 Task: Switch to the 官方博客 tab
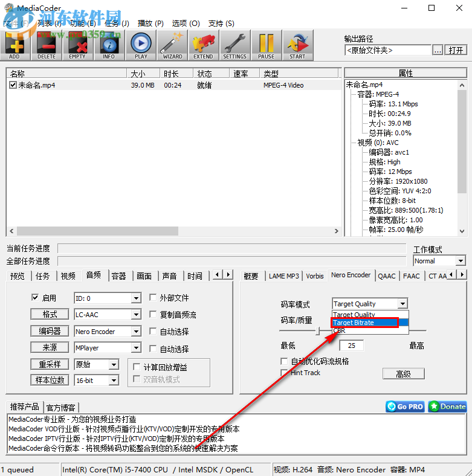point(61,407)
